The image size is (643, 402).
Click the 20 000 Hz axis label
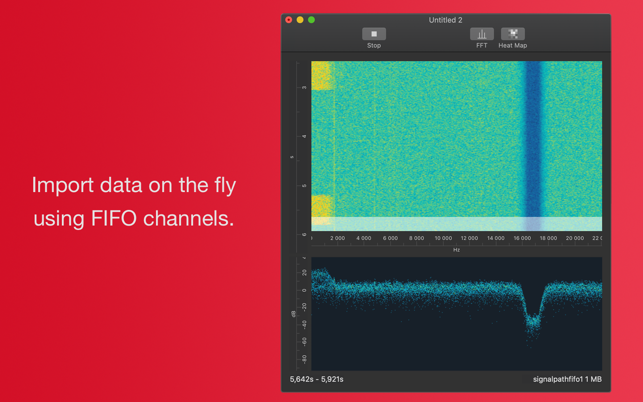click(x=575, y=238)
